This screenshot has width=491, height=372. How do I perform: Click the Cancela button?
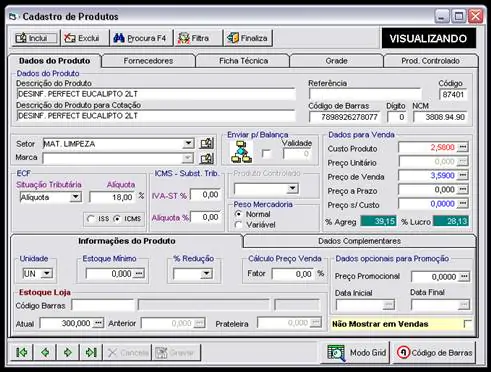click(128, 353)
